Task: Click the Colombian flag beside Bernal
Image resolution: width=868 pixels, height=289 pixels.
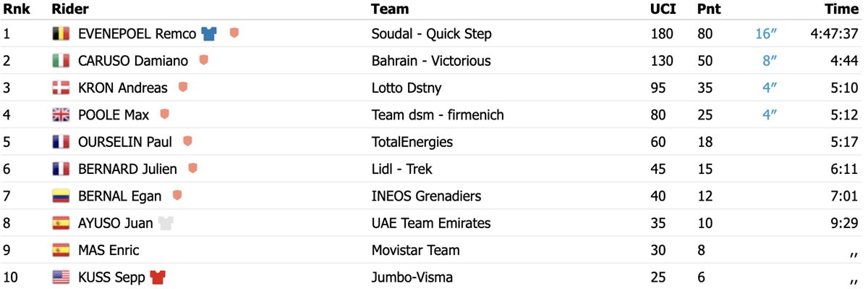Action: tap(61, 196)
